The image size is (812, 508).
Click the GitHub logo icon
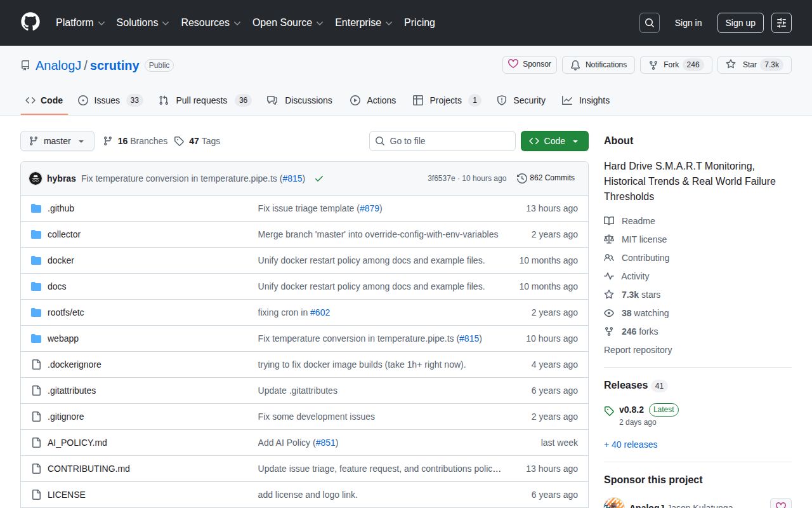click(30, 23)
